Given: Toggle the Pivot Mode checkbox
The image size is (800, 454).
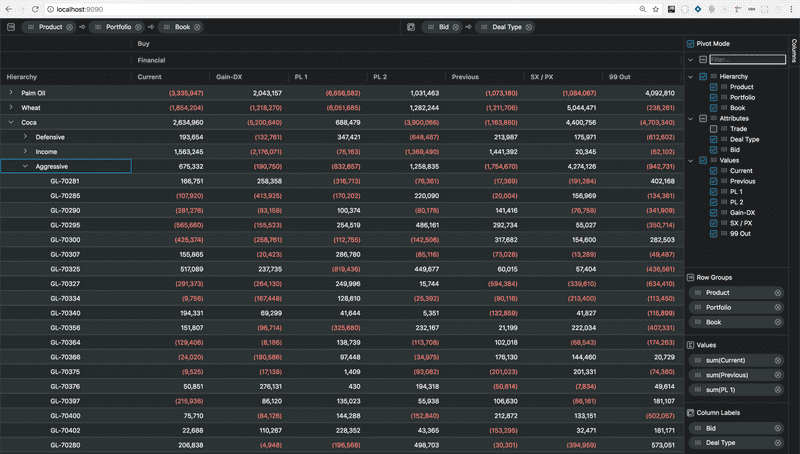Looking at the screenshot, I should (690, 44).
